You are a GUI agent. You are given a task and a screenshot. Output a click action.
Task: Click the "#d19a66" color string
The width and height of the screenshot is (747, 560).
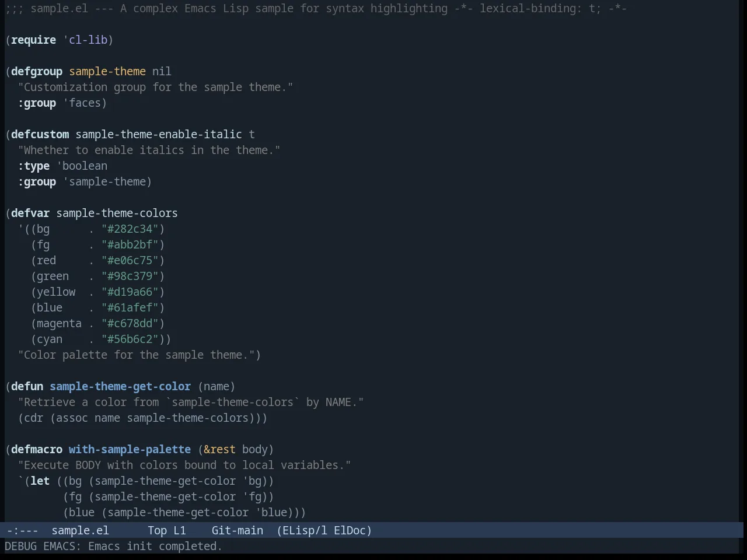click(130, 292)
